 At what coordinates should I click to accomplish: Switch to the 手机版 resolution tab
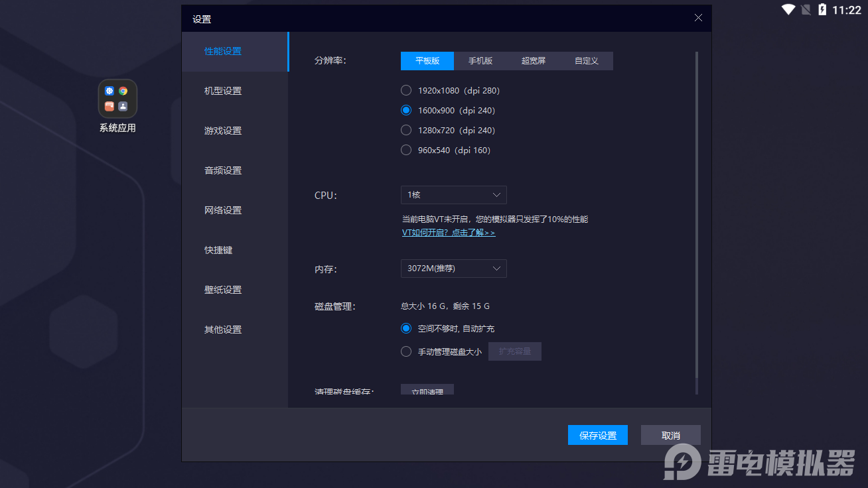pyautogui.click(x=480, y=61)
